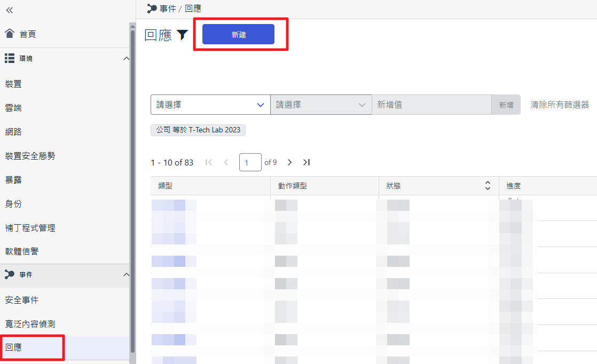Image resolution: width=597 pixels, height=364 pixels.
Task: Click the 進度 column header
Action: (548, 186)
